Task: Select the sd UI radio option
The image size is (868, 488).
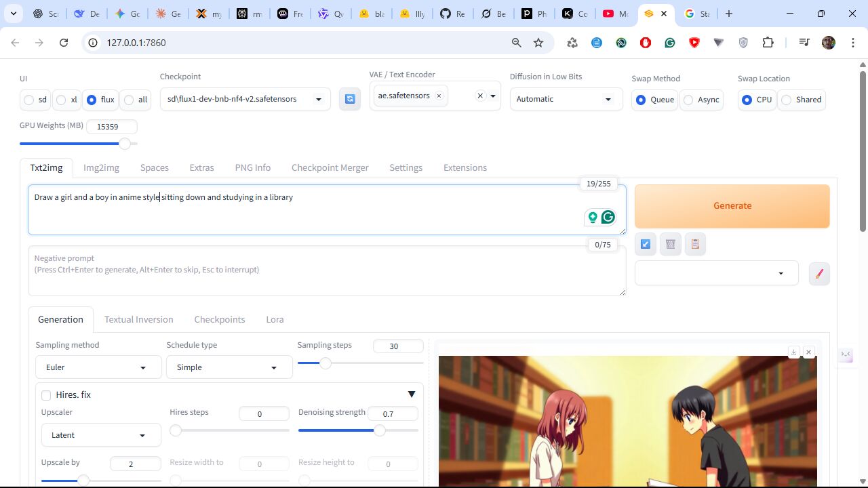Action: coord(29,100)
